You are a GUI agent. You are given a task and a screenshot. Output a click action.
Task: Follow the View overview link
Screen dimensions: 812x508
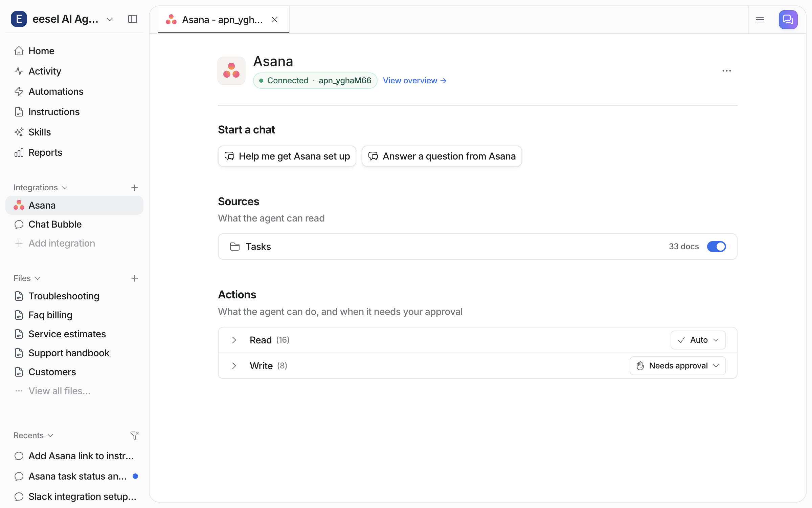[415, 81]
